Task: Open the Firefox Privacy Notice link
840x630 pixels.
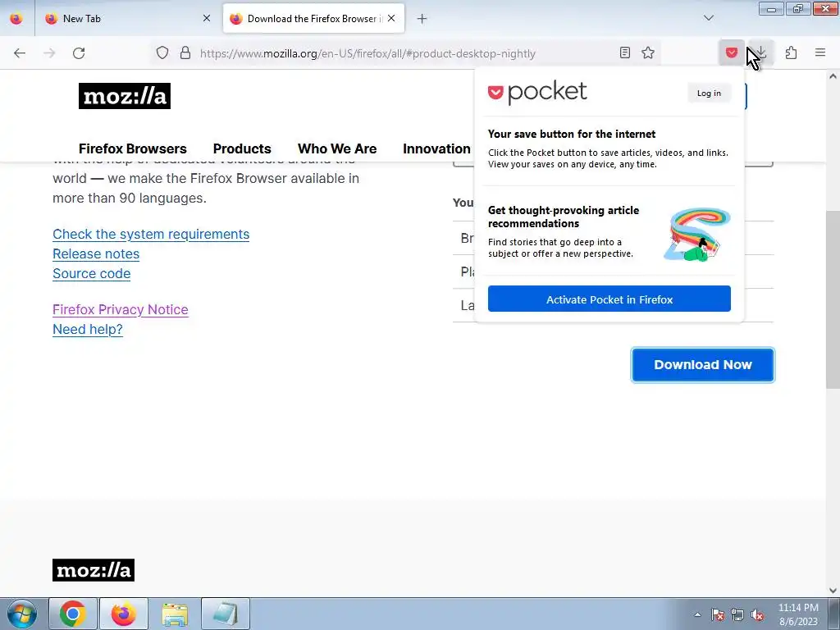Action: (121, 309)
